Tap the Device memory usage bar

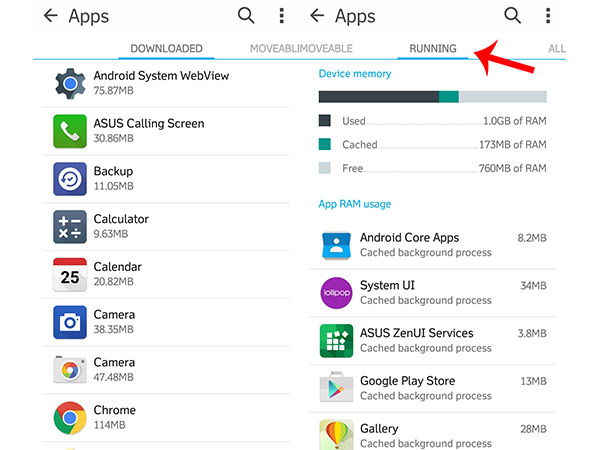432,96
